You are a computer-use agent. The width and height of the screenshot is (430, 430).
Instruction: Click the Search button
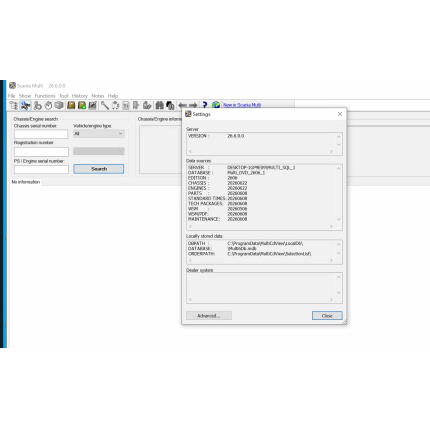click(99, 169)
